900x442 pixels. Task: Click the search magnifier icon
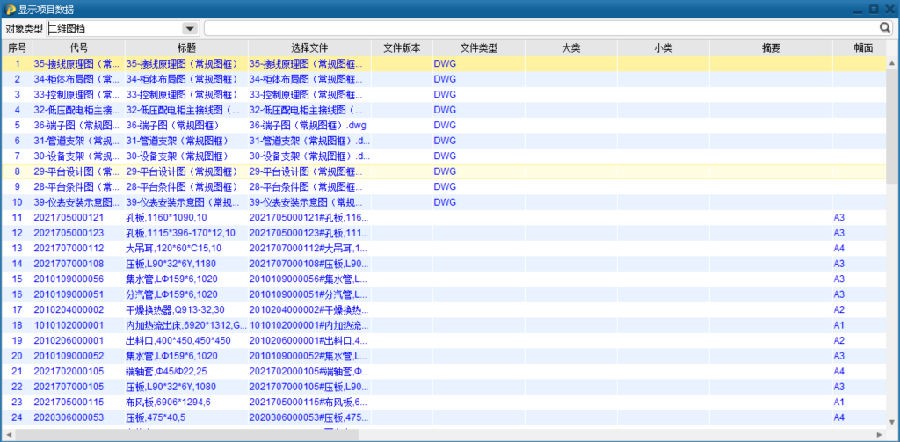click(885, 28)
